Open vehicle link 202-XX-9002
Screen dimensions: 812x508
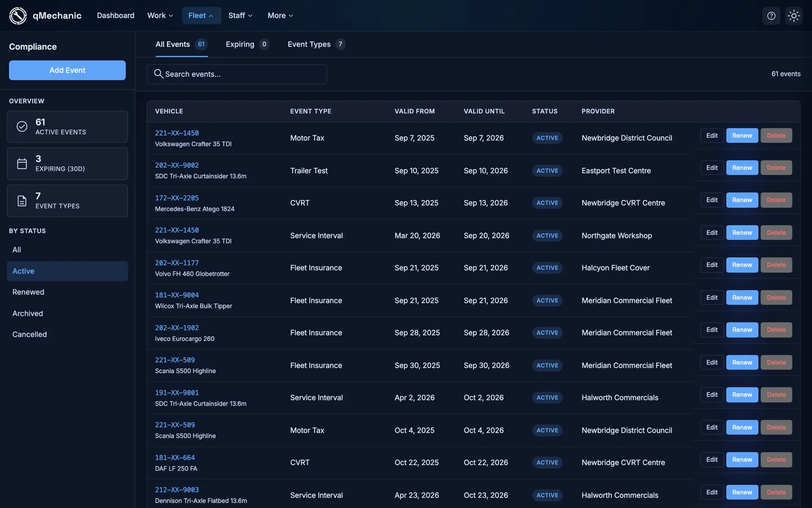pos(177,165)
